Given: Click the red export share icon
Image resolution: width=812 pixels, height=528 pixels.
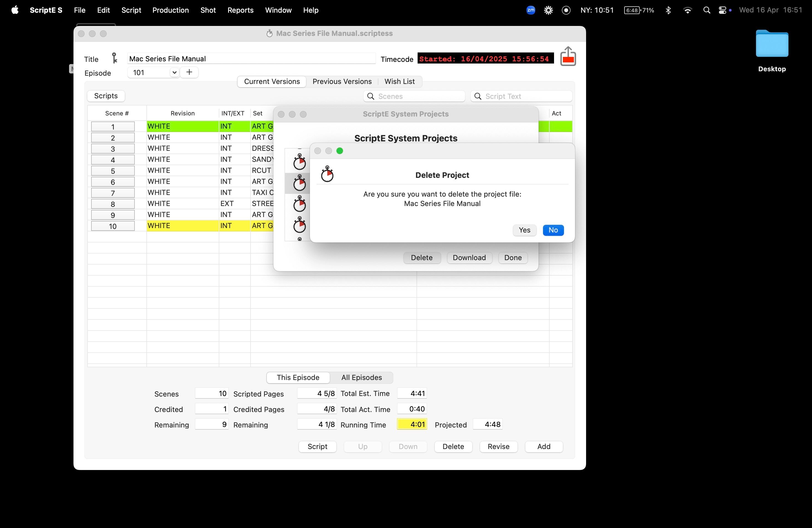Looking at the screenshot, I should pyautogui.click(x=568, y=57).
